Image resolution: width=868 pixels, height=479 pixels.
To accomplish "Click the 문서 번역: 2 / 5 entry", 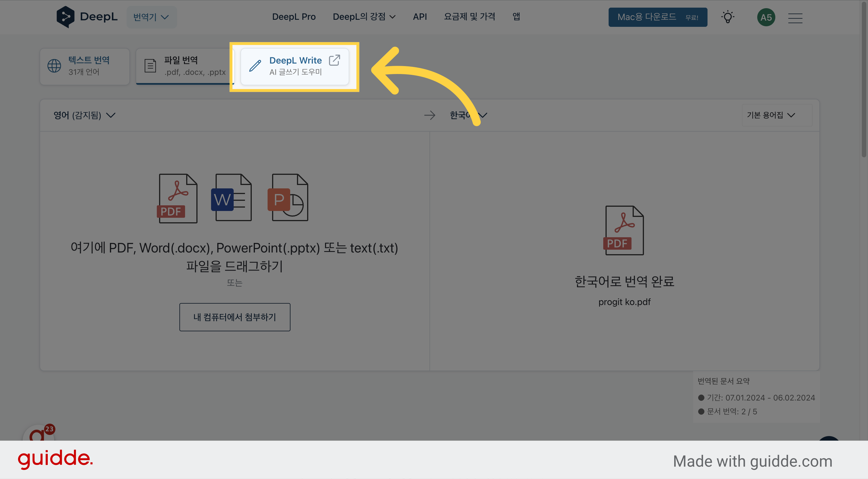I will tap(728, 411).
